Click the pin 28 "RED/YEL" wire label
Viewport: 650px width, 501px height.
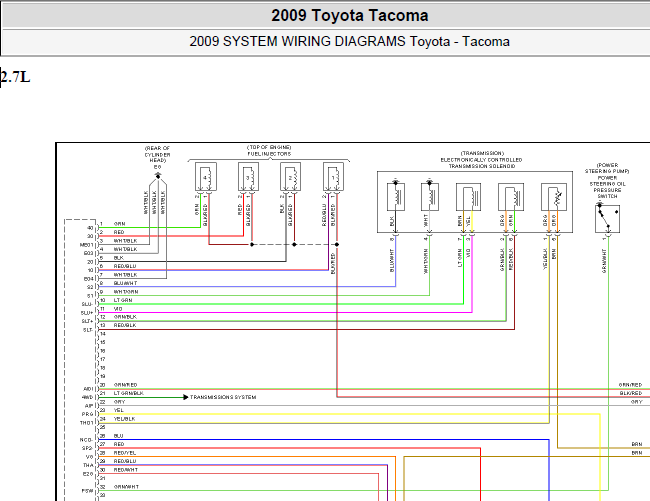point(125,453)
